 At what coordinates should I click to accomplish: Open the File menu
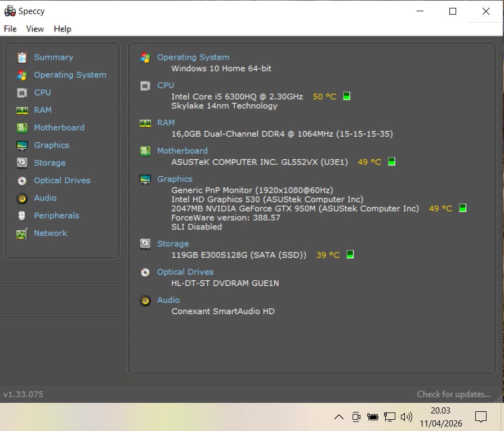[x=10, y=29]
